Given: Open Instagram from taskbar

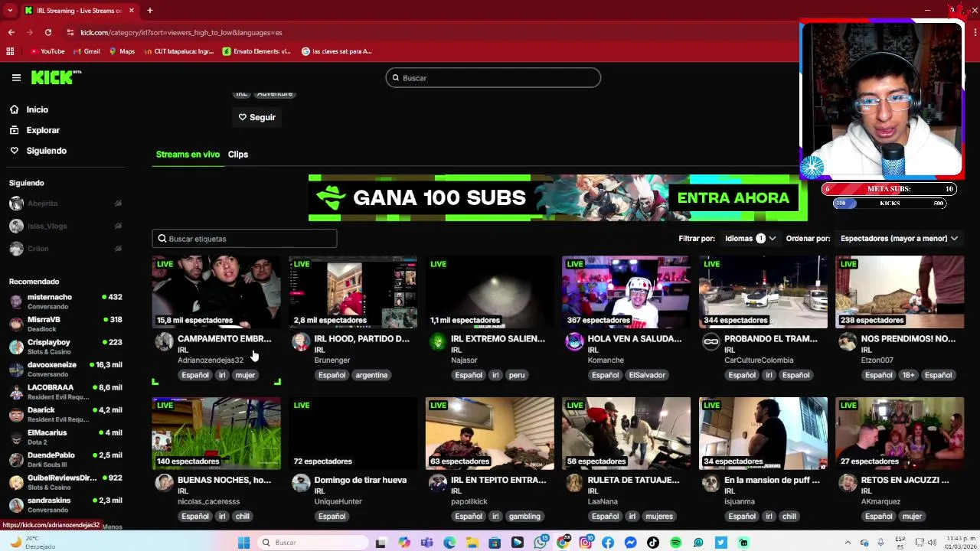Looking at the screenshot, I should click(585, 543).
